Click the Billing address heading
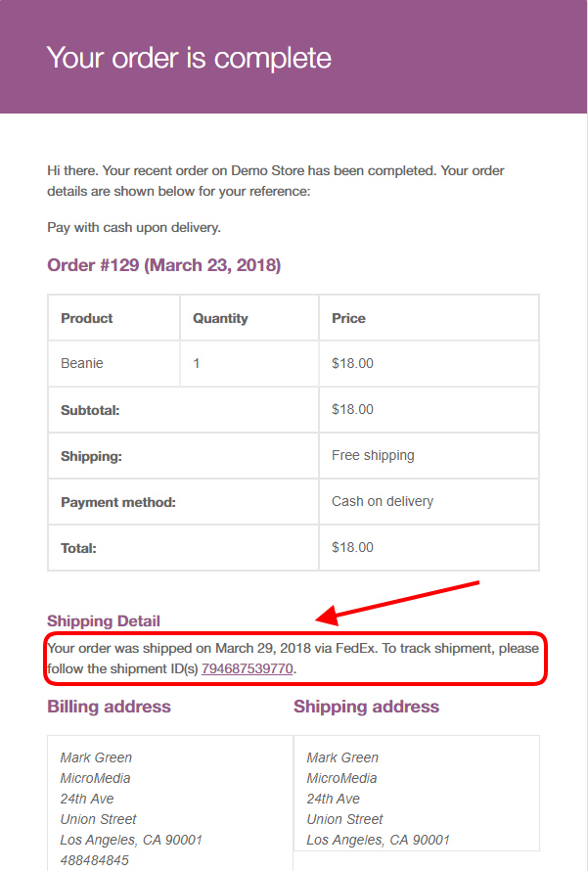Screen dimensions: 588x871 [x=109, y=707]
